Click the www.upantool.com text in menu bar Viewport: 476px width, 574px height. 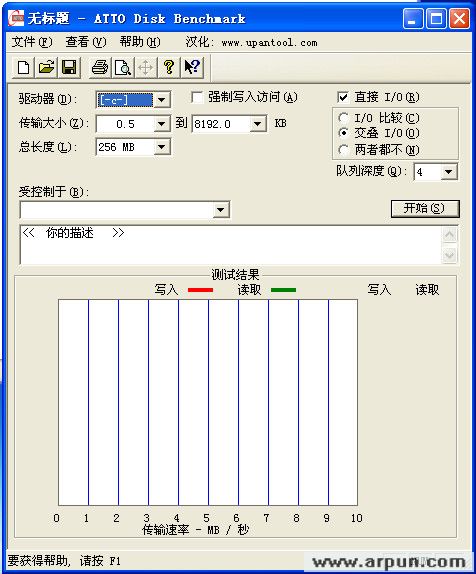pyautogui.click(x=269, y=43)
